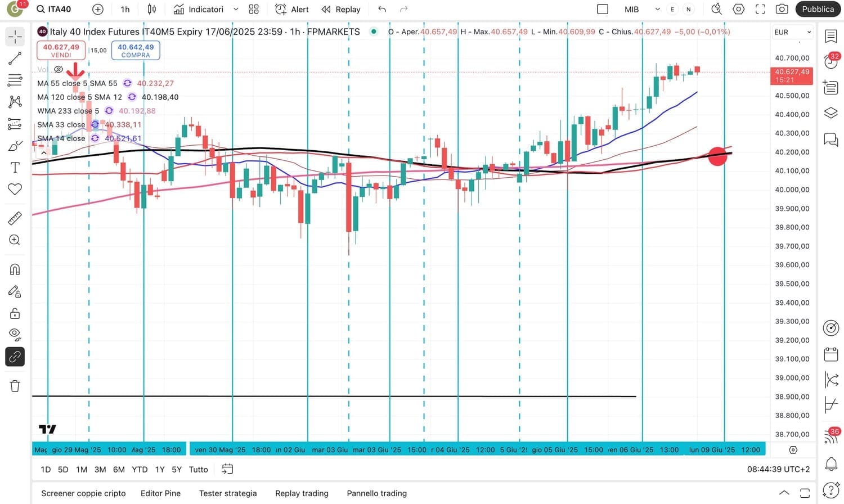Collapse the indicator legend chevron
844x504 pixels.
(x=43, y=152)
